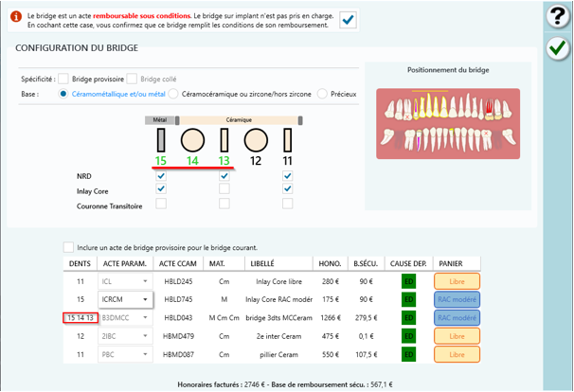Toggle Inlay Core checkbox for tooth 11
The image size is (574, 392).
(288, 188)
